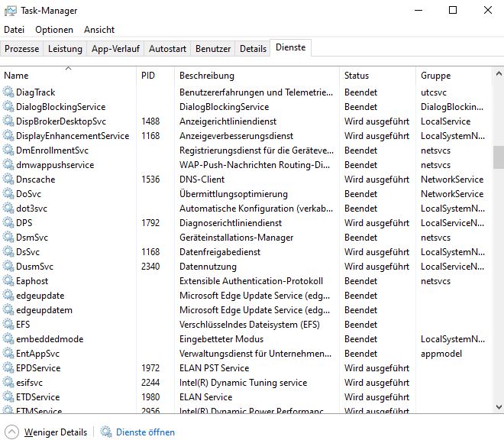Click the scrollbar up arrow

click(499, 73)
